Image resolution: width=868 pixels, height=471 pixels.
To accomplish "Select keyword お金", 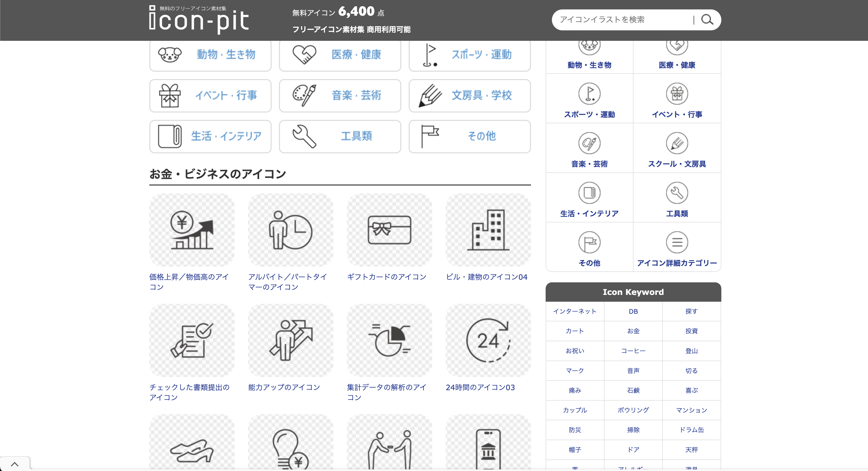I will (x=633, y=331).
